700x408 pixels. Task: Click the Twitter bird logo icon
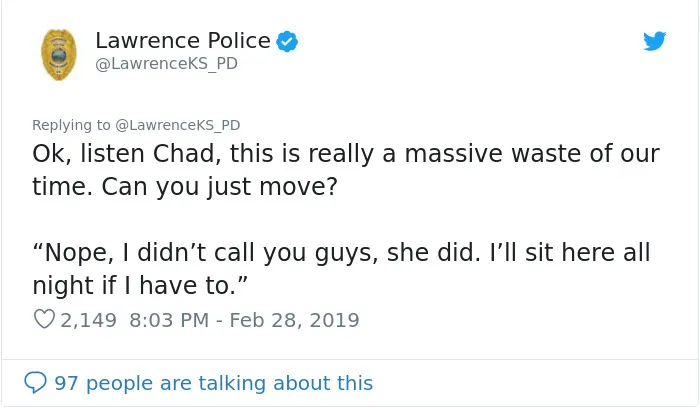(654, 41)
